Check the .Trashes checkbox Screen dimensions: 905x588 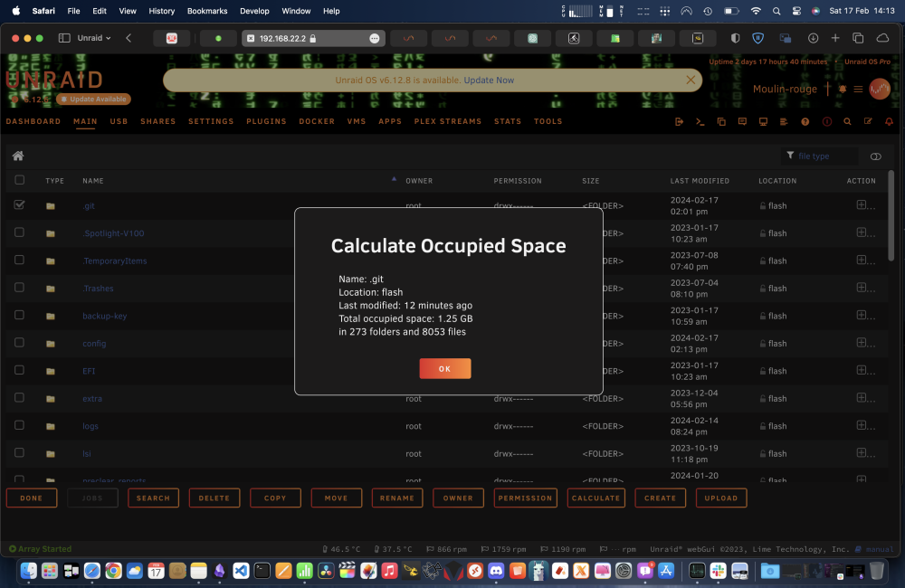click(20, 288)
